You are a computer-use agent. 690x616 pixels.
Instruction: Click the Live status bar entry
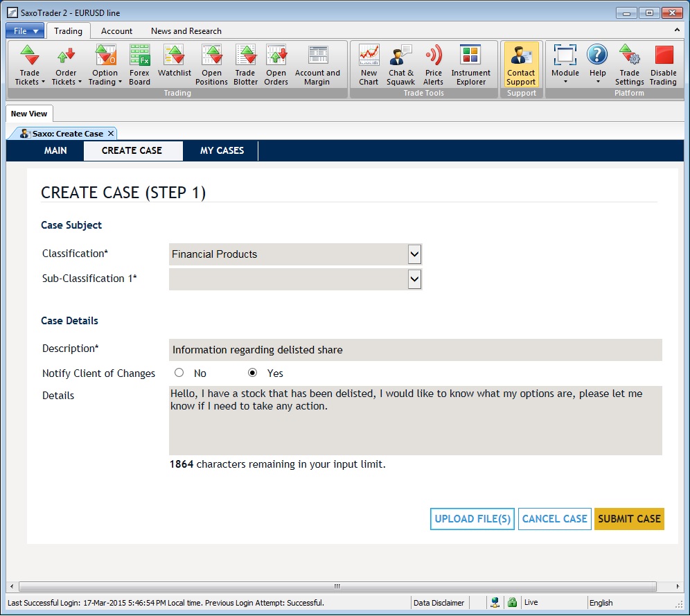point(531,602)
